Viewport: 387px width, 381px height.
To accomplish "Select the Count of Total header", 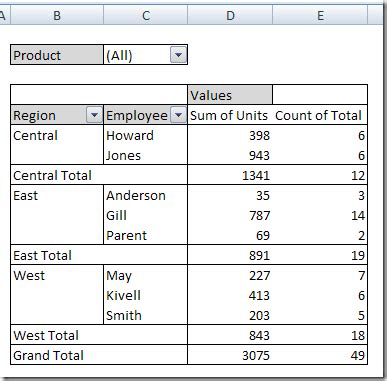I will 320,115.
